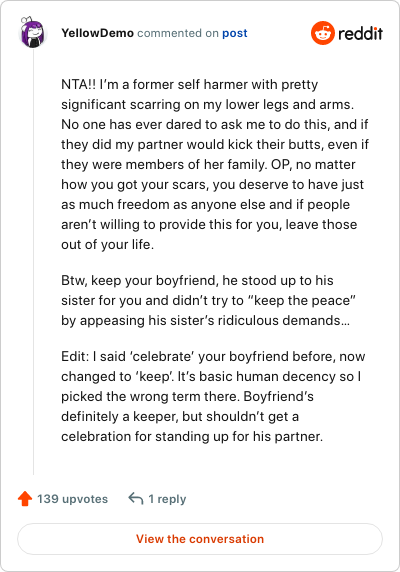Screen dimensions: 400x572
Task: Click the orange Reddit Snoo logo
Action: [x=322, y=33]
